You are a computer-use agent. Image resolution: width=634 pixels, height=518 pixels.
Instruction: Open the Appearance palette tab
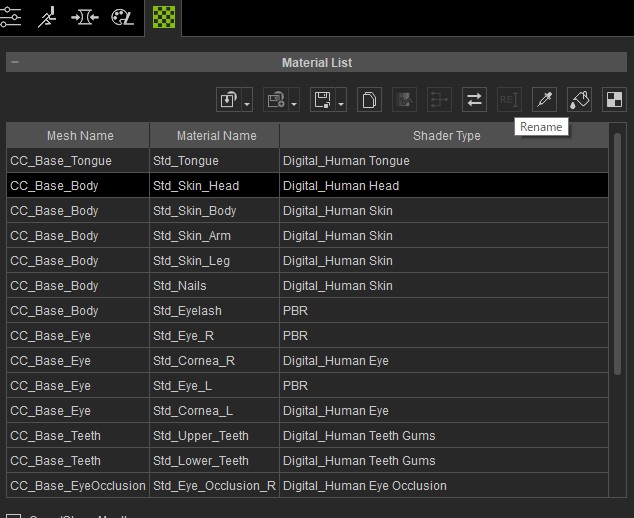[122, 16]
